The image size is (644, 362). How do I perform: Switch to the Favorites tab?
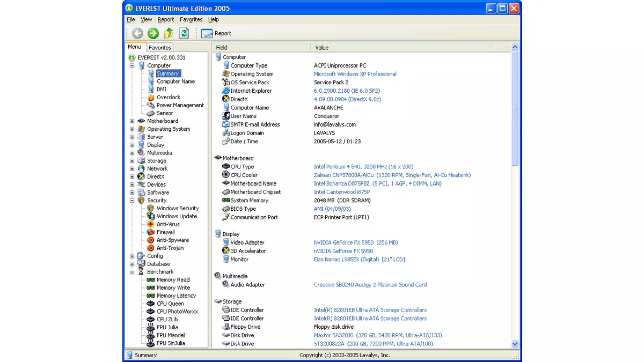coord(160,48)
